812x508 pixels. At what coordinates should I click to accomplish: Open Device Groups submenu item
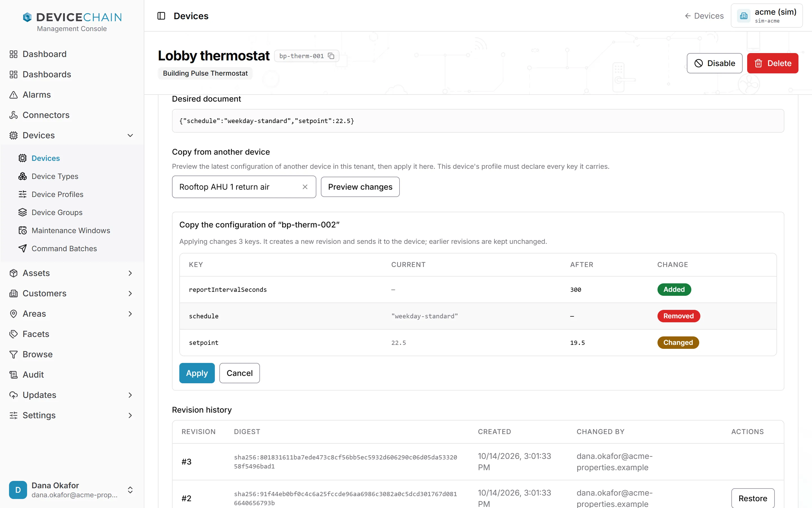click(57, 213)
